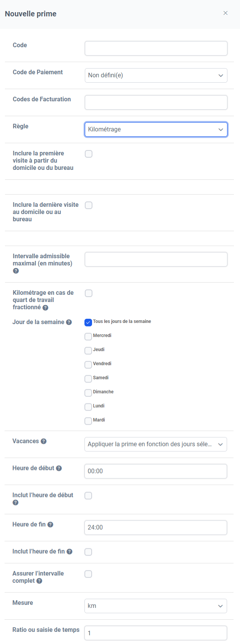Click the Code text field
The width and height of the screenshot is (240, 644).
pyautogui.click(x=156, y=48)
